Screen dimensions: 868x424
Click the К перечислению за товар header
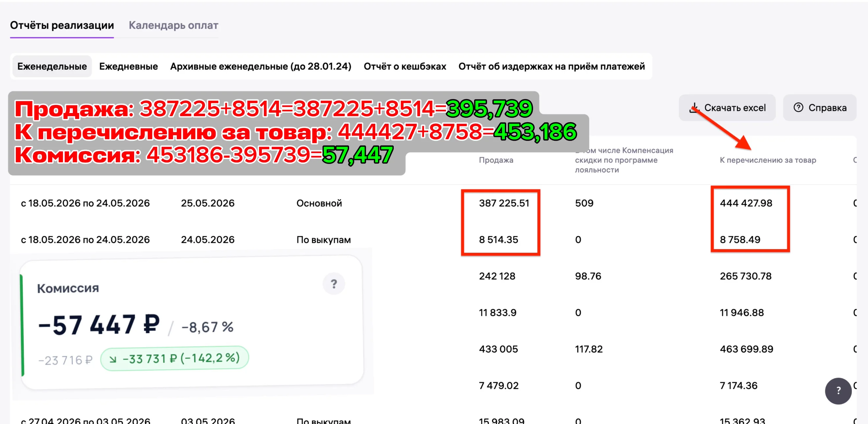point(768,160)
